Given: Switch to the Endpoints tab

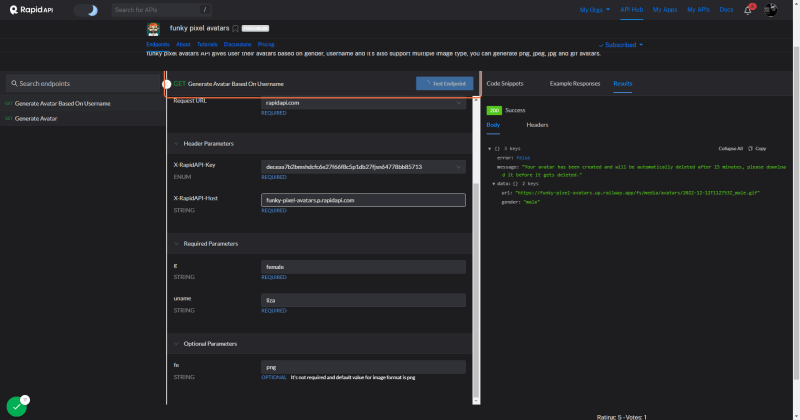Looking at the screenshot, I should (158, 44).
